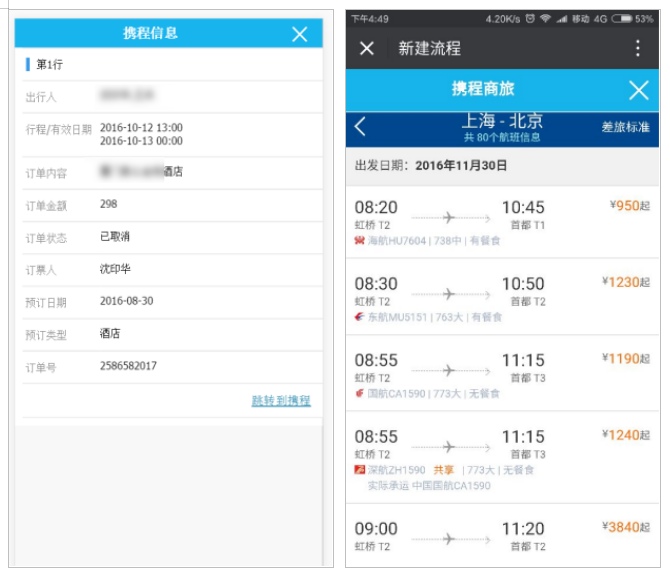Close the 携程信息 panel with its X icon
This screenshot has width=670, height=577.
tap(300, 34)
